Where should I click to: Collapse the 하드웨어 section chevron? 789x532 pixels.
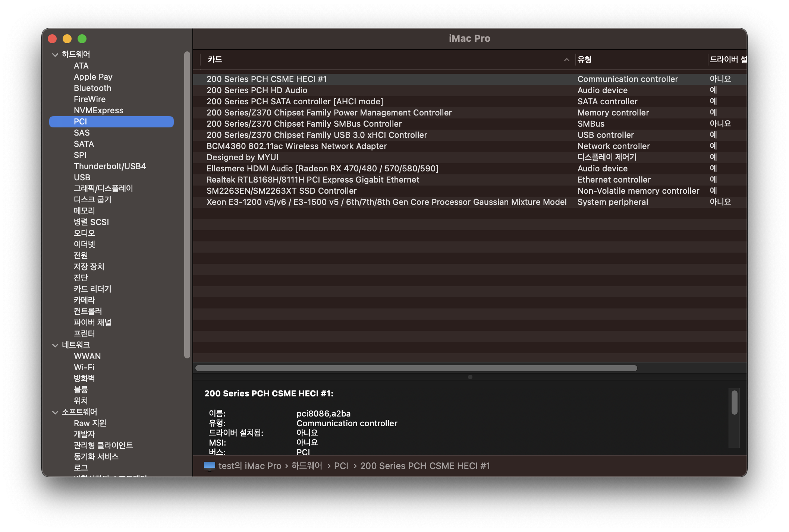point(55,55)
